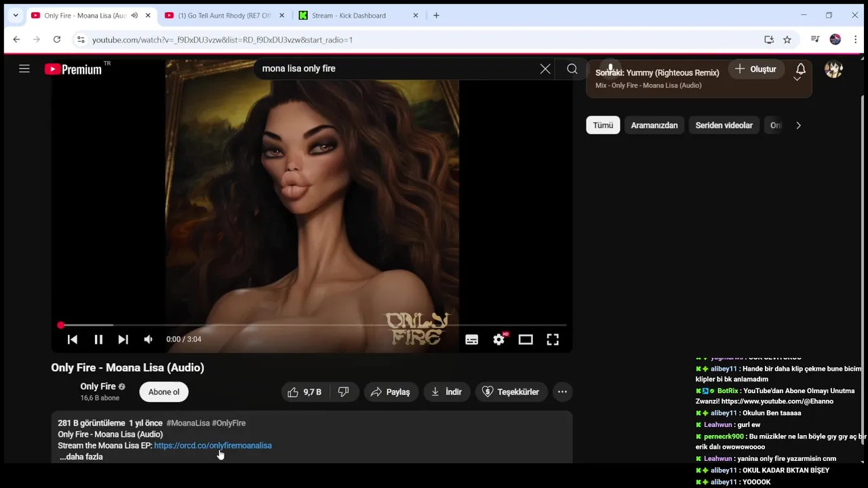Open the #MoanaLisa hashtag
This screenshot has width=868, height=488.
188,423
